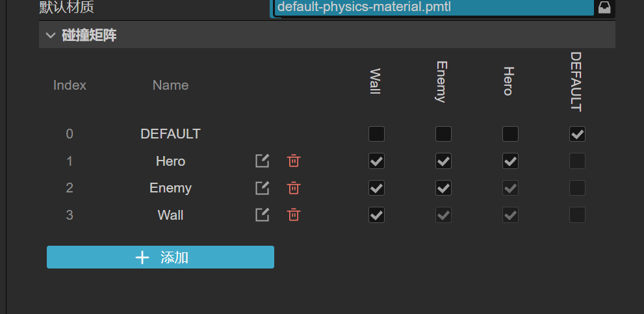Click the default-physics-material.pmtl field
The image size is (644, 314).
433,8
